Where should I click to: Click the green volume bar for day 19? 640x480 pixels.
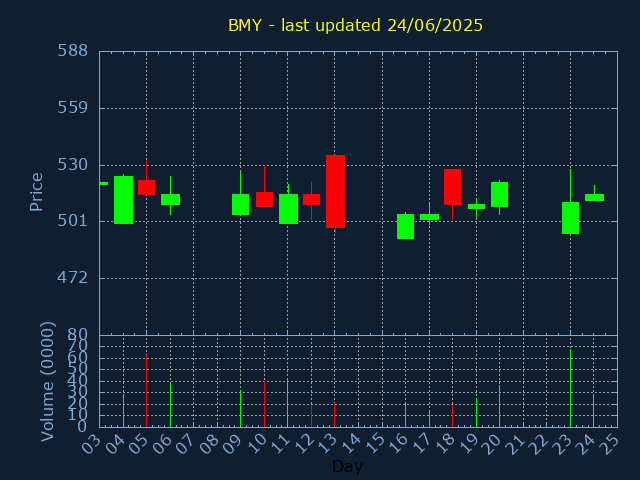(x=476, y=413)
